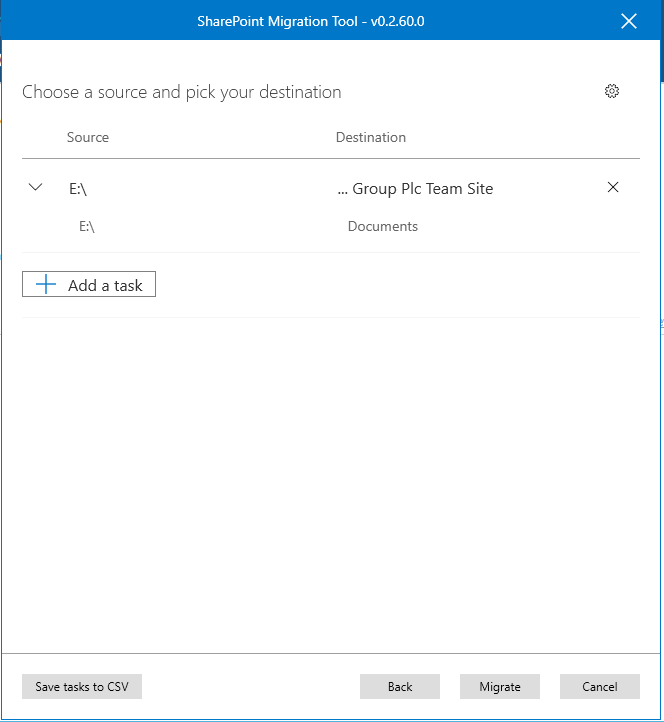Remove the E:\ migration task
The image size is (664, 722).
[x=612, y=187]
